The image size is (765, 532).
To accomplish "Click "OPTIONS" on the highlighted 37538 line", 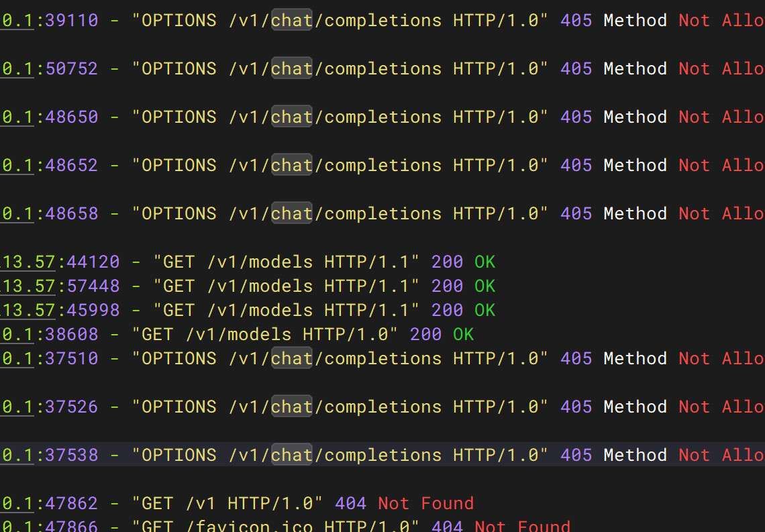I will click(x=178, y=456).
